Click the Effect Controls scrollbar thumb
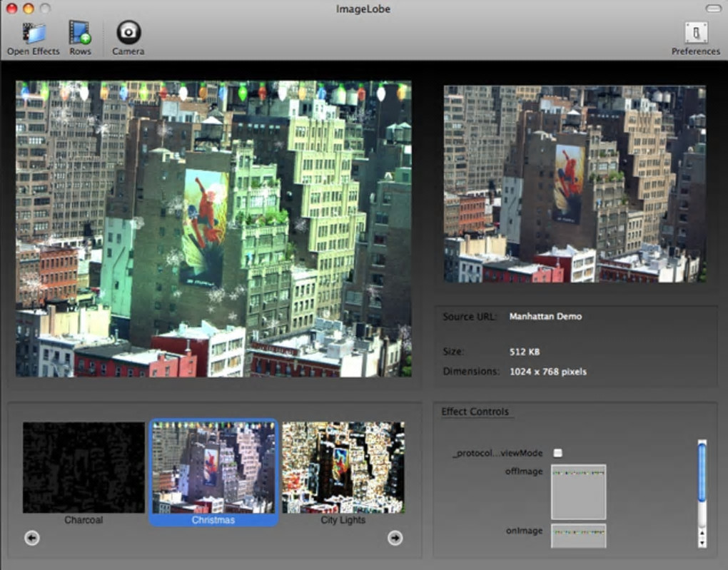 tap(702, 472)
